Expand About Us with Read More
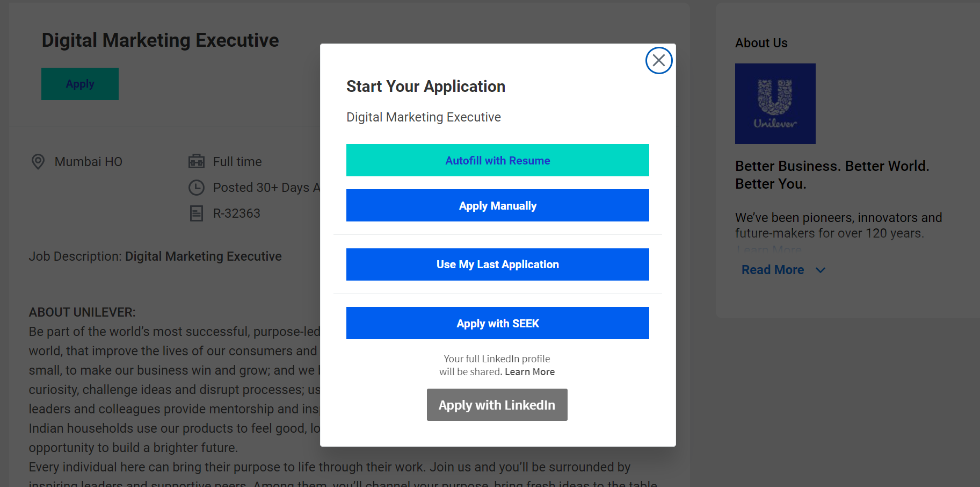Screen dimensions: 980x487 773,270
